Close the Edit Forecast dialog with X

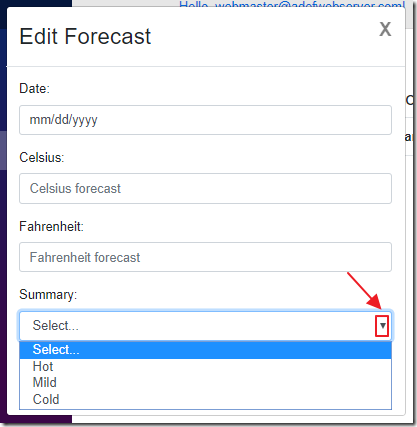[x=385, y=29]
